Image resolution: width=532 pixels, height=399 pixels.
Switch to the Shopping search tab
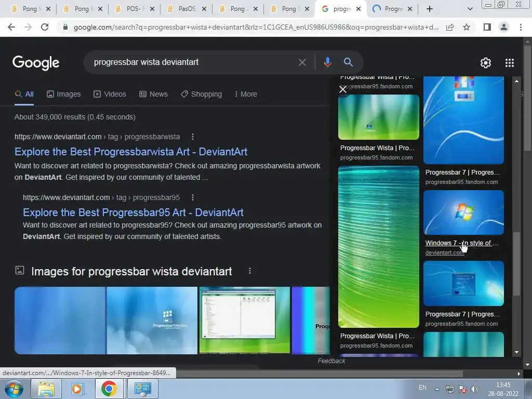click(x=201, y=95)
